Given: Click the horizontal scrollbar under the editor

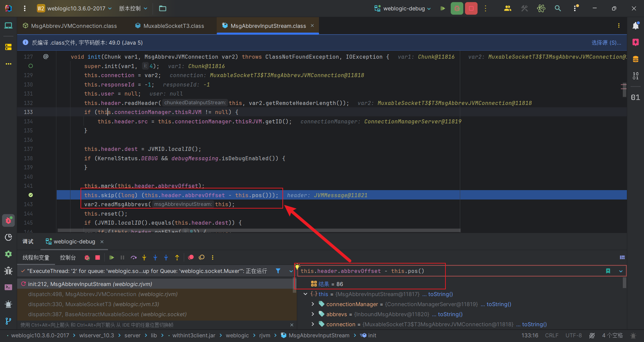Looking at the screenshot, I should pos(259,231).
